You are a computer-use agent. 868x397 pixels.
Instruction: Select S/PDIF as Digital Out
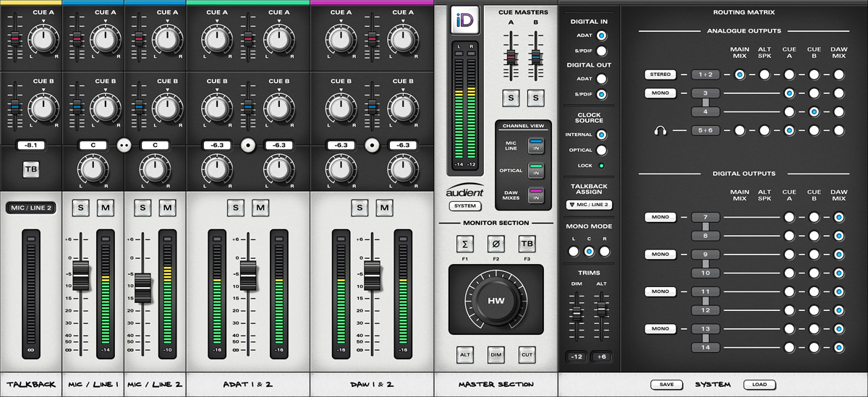(601, 94)
